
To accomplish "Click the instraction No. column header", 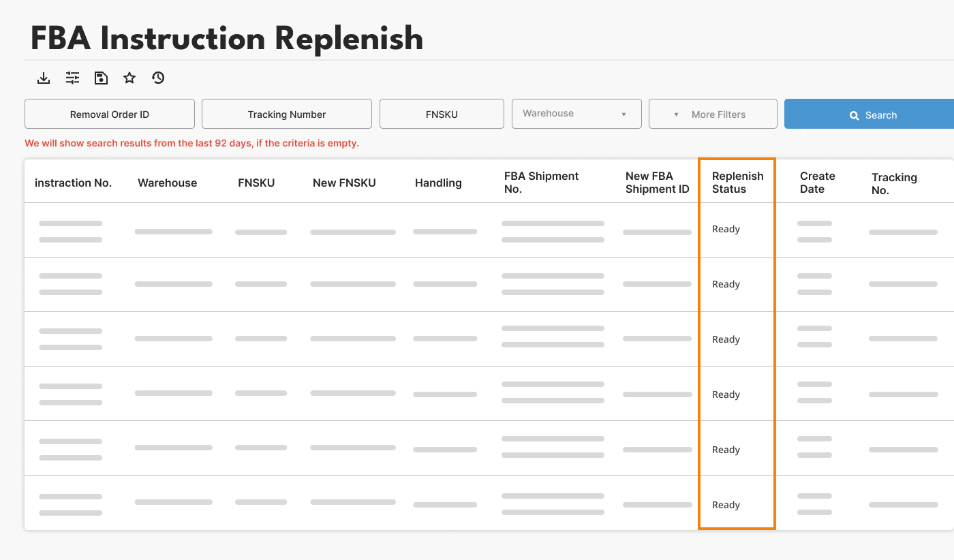I will (73, 183).
